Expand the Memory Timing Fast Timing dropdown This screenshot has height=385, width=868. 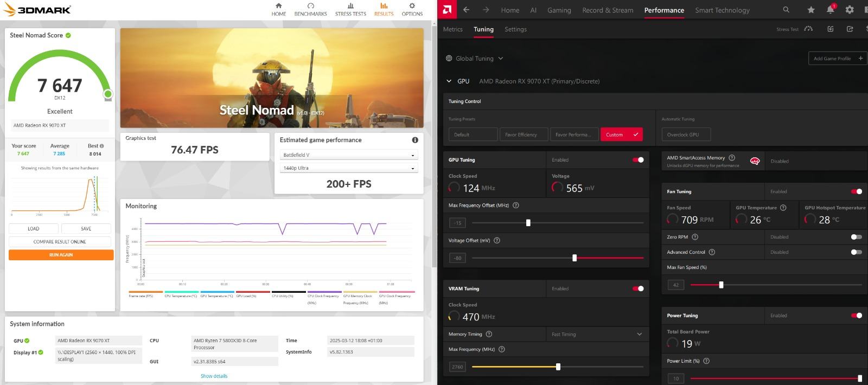(597, 334)
